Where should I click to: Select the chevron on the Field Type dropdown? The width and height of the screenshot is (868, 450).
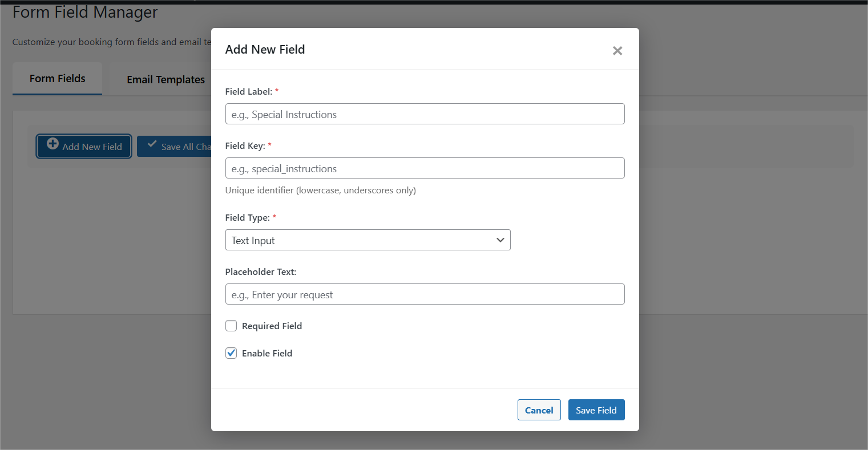coord(500,240)
